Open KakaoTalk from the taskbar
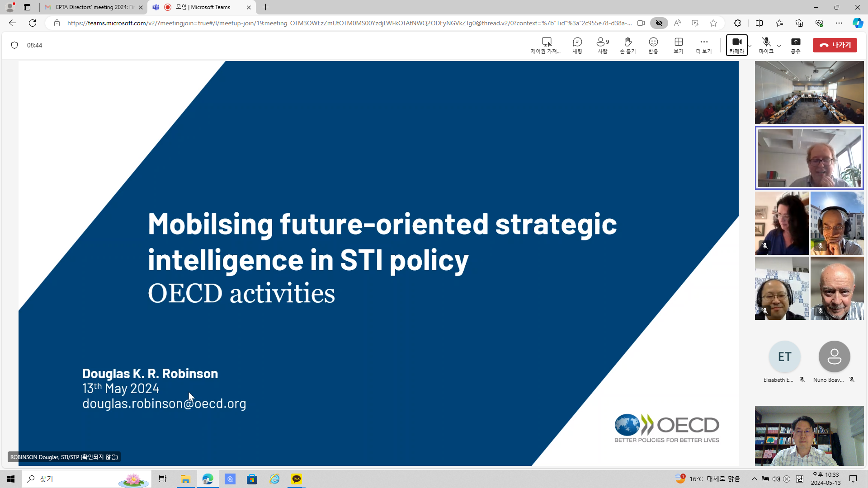 (297, 479)
